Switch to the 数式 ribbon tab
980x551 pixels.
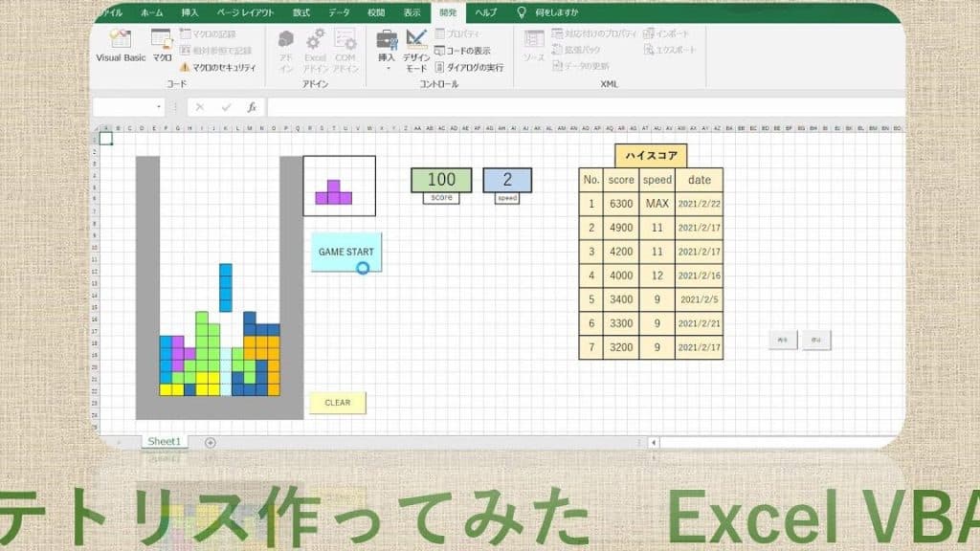[x=301, y=11]
